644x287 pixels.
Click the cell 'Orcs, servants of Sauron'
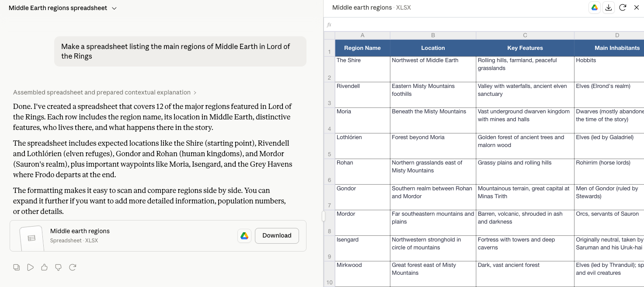609,223
